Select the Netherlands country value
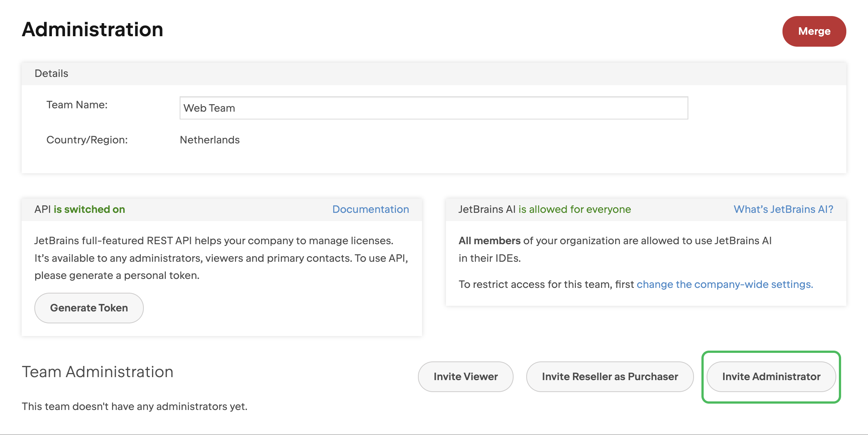868x435 pixels. [210, 140]
